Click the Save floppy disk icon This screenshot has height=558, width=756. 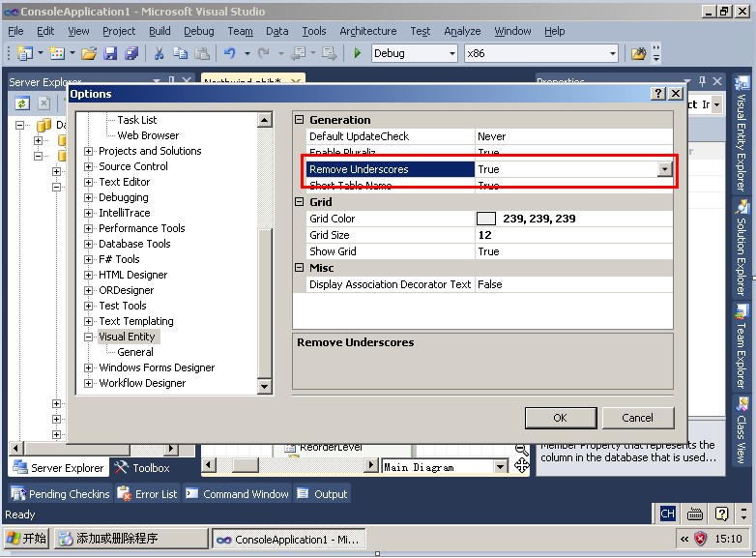point(110,53)
